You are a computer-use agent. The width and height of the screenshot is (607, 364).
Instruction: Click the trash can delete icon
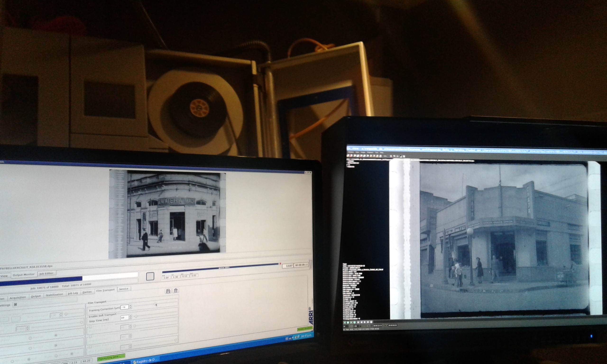[176, 290]
